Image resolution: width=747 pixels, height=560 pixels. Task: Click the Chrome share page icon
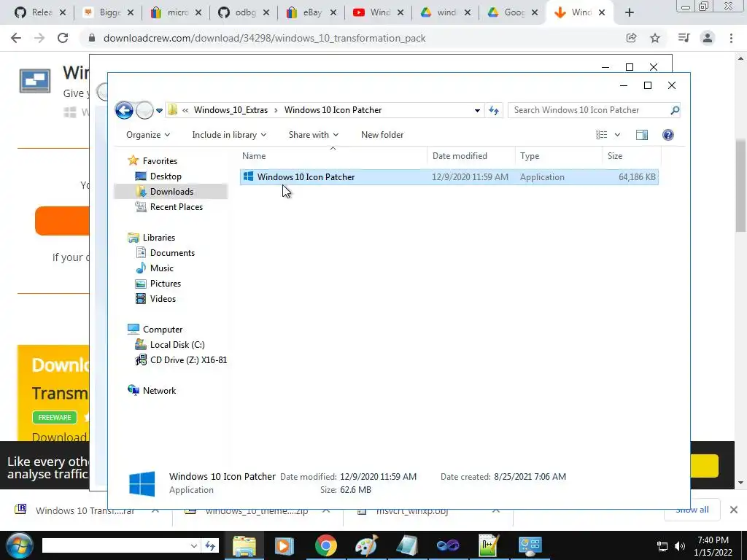click(x=631, y=38)
